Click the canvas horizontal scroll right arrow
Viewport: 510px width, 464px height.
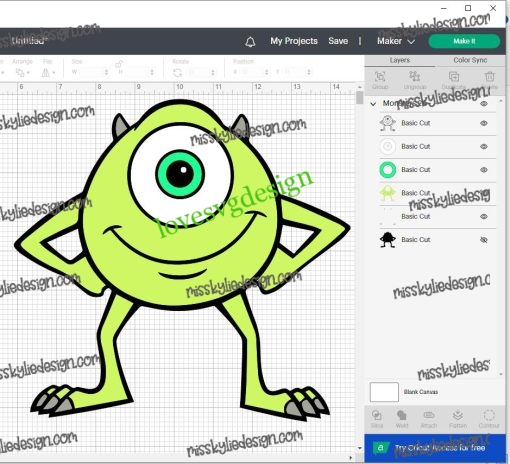tap(350, 458)
